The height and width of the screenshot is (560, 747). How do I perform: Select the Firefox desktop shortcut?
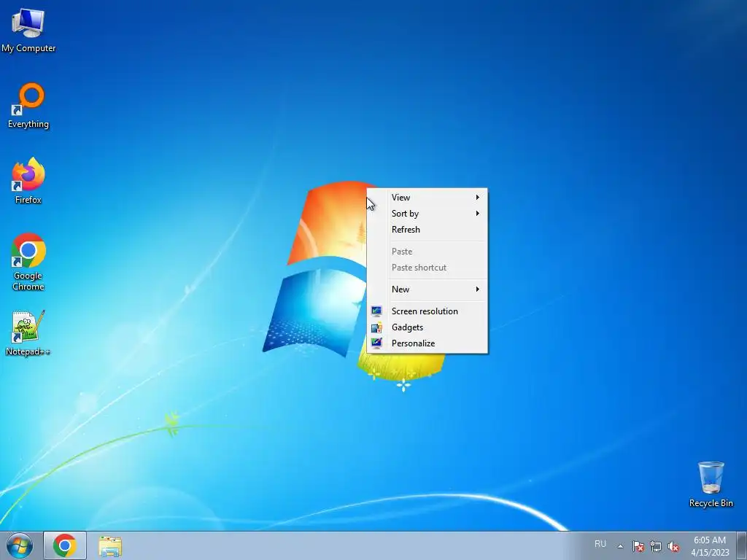(x=28, y=181)
